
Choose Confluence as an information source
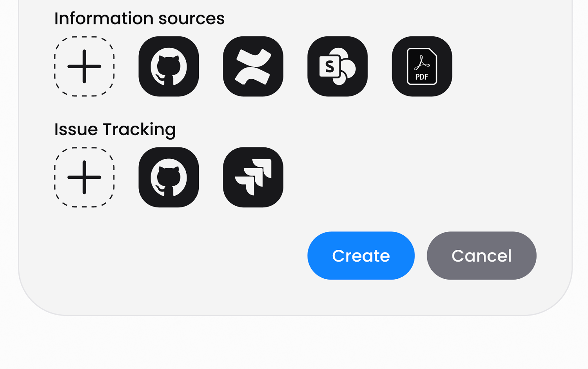253,66
